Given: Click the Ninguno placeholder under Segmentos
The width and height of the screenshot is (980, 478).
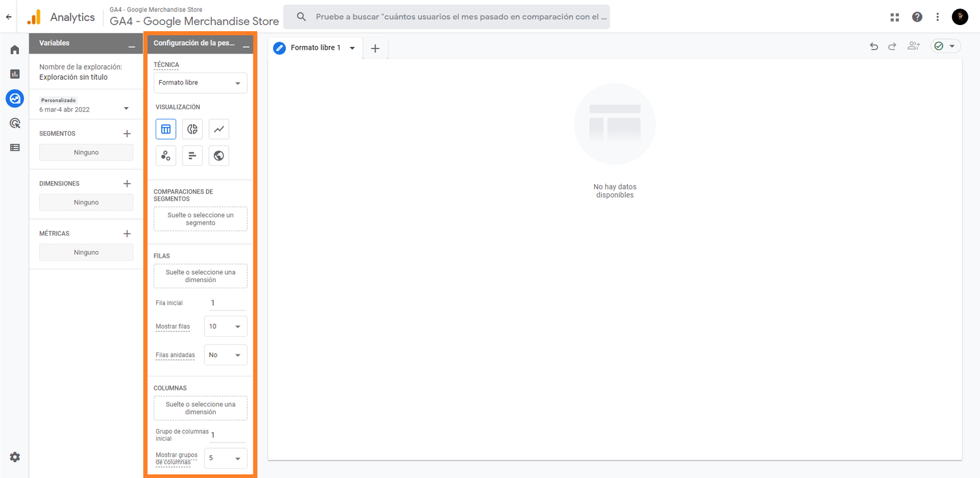Looking at the screenshot, I should click(86, 152).
